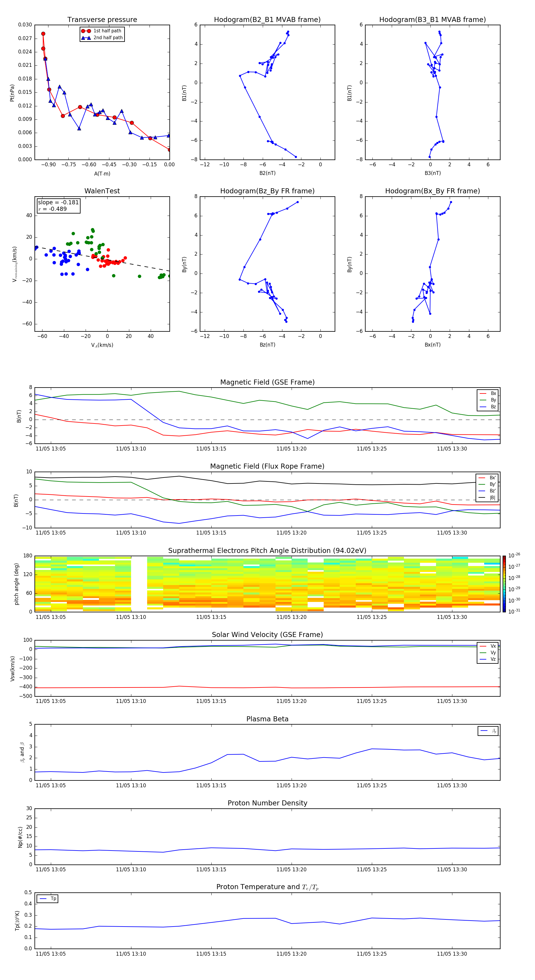Image resolution: width=535 pixels, height=980 pixels.
Task: Select the "Hodogram(Bx_By FR frame)" title
Action: pos(432,191)
